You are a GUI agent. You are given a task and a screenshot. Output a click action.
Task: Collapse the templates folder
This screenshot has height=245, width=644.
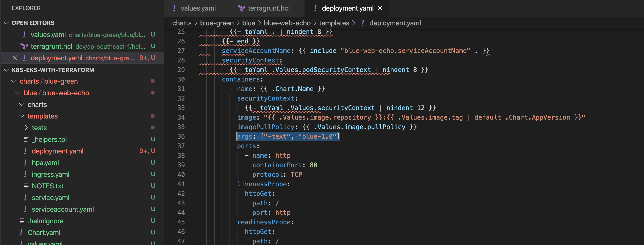coord(22,116)
